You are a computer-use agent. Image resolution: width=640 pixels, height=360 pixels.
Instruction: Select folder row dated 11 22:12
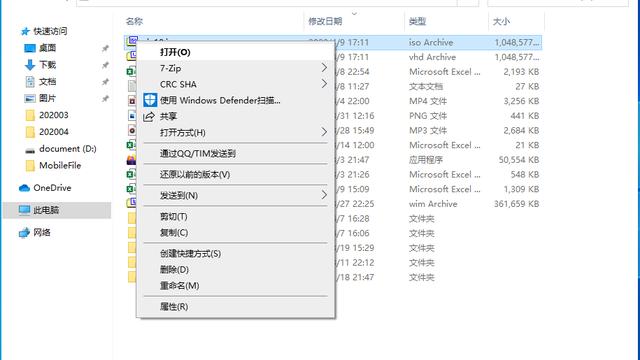[x=438, y=263]
